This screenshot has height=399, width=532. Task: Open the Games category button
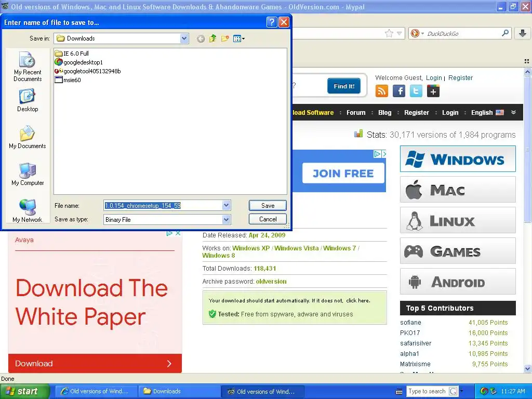coord(458,251)
